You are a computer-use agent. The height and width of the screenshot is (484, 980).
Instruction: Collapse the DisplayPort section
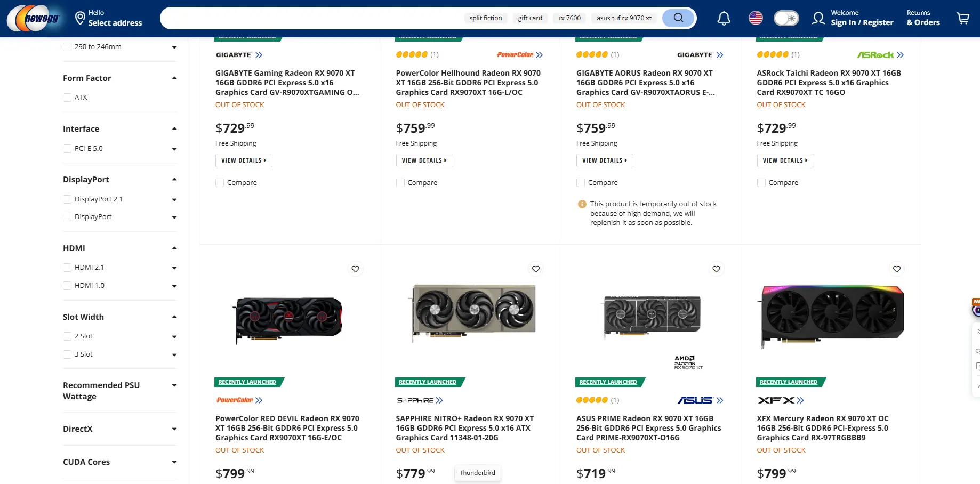click(174, 180)
